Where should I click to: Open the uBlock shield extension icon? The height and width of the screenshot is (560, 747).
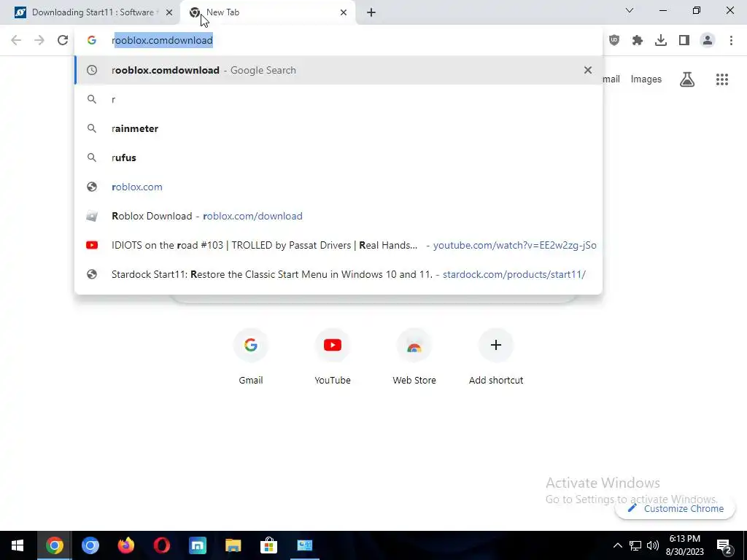point(614,41)
